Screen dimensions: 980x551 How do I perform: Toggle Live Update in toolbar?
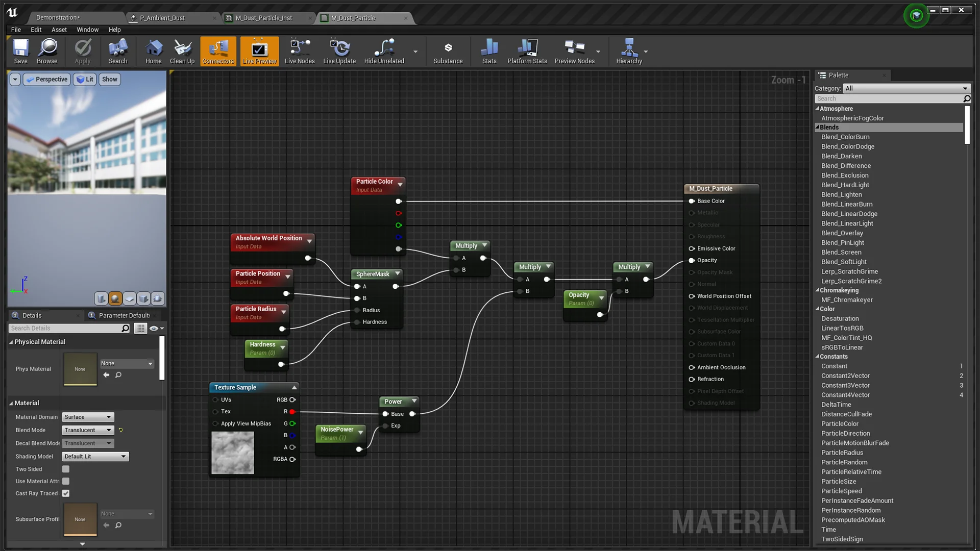pyautogui.click(x=339, y=51)
